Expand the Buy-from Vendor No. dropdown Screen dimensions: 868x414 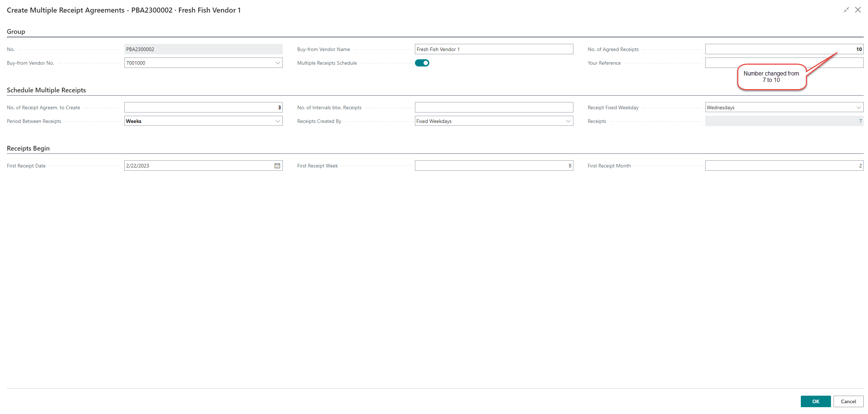pos(277,63)
